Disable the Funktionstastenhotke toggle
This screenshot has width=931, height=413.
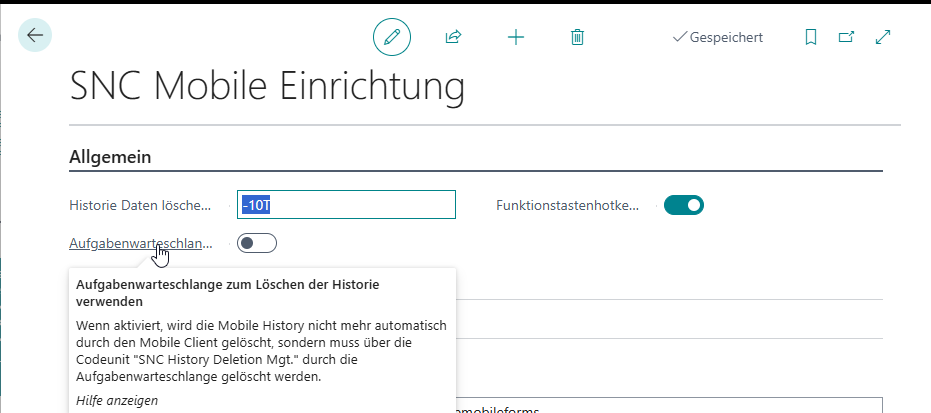click(684, 205)
